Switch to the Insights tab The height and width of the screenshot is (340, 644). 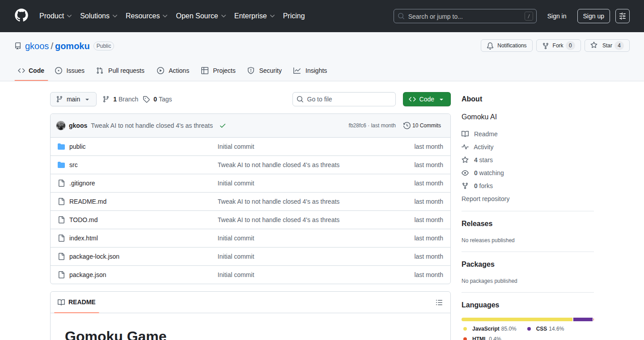tap(310, 71)
